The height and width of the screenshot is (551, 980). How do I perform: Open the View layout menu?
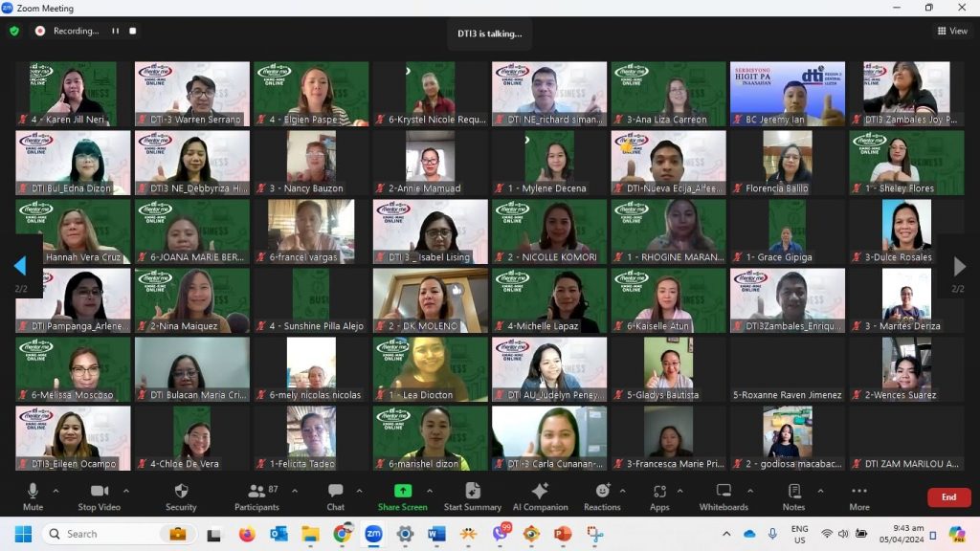point(952,31)
